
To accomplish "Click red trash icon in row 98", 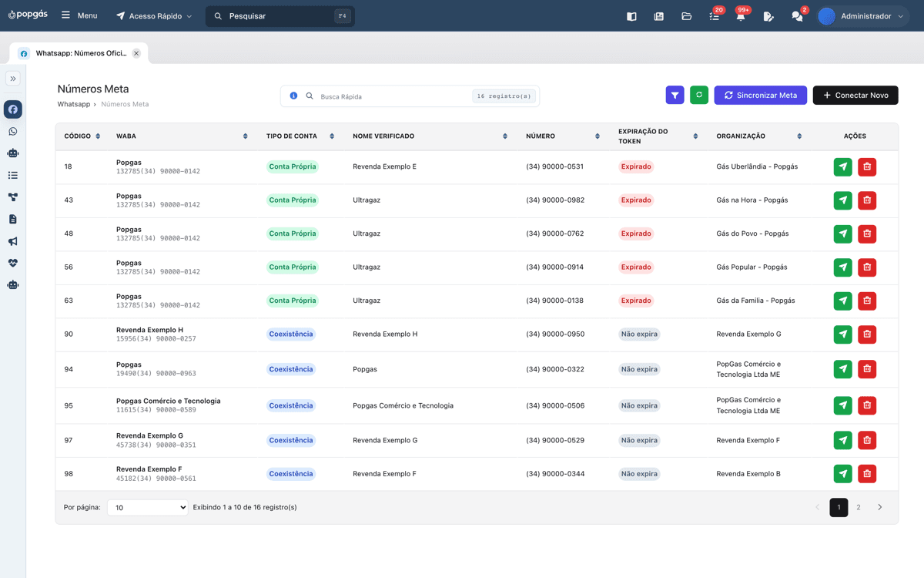I will coord(867,474).
